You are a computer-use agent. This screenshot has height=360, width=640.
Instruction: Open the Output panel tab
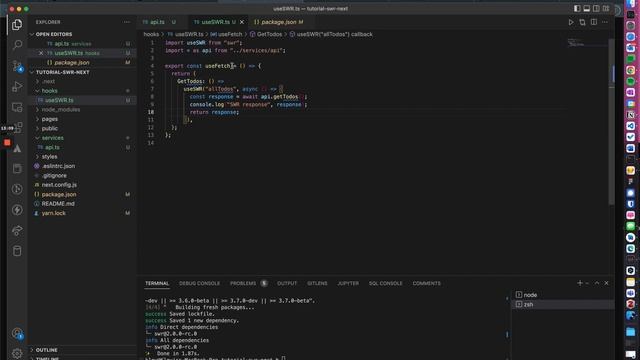[x=287, y=283]
